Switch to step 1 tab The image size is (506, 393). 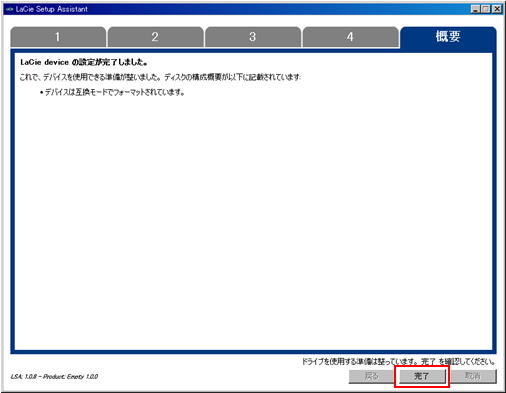(58, 37)
